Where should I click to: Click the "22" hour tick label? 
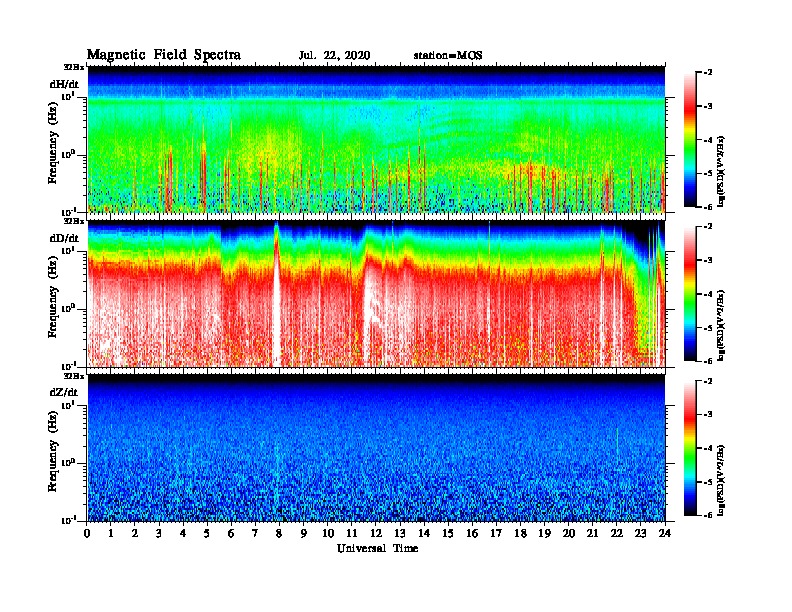click(617, 534)
